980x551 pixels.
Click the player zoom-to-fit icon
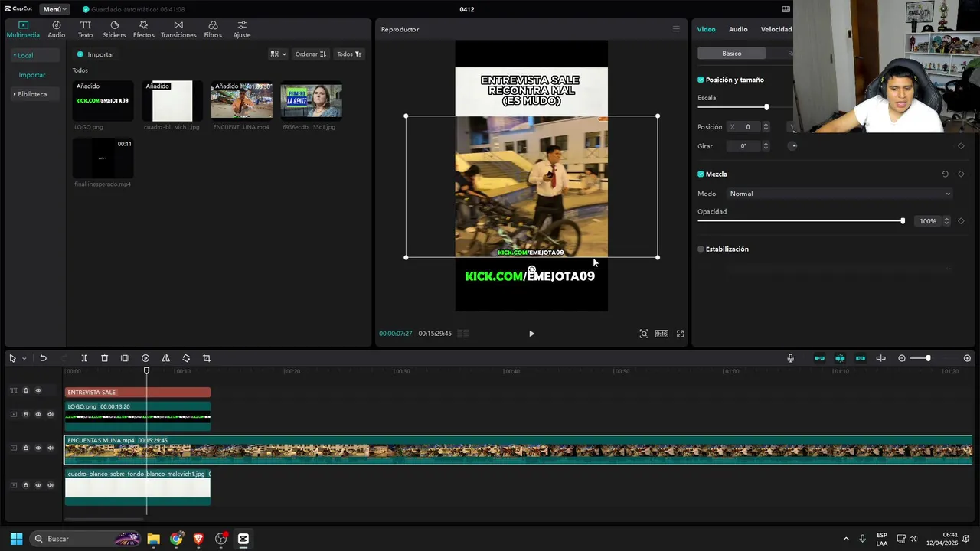click(644, 334)
